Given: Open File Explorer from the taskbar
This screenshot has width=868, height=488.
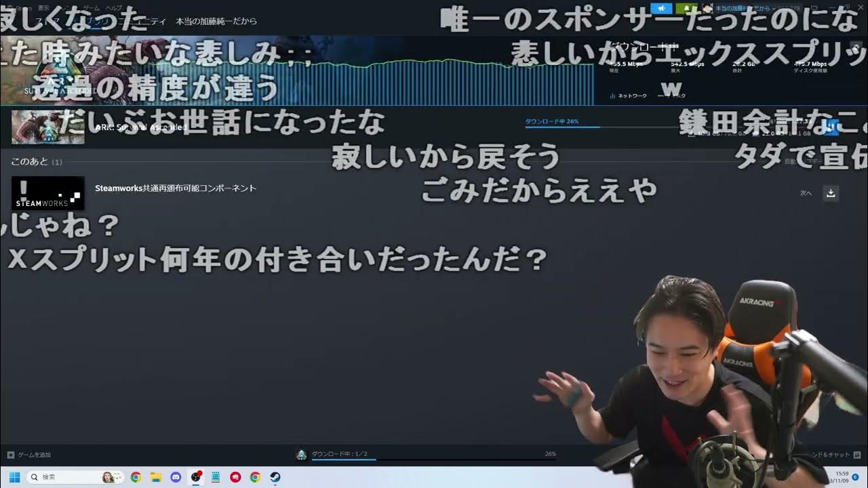Looking at the screenshot, I should [x=155, y=477].
